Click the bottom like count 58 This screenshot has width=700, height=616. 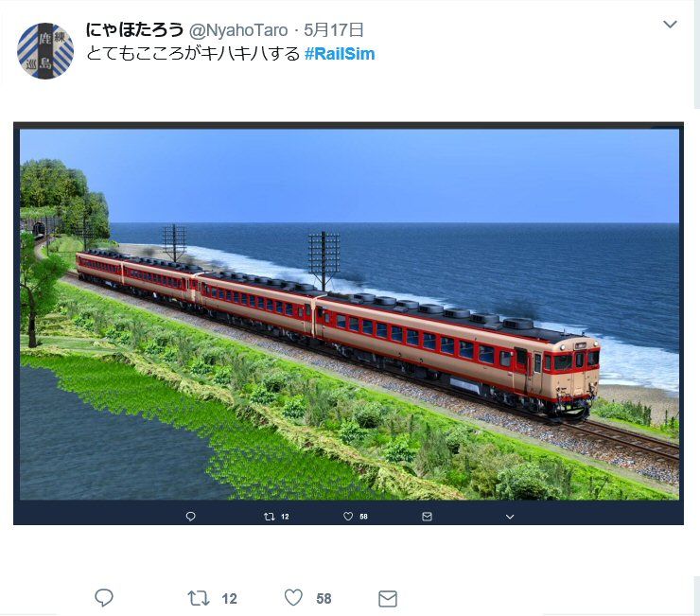(x=324, y=599)
